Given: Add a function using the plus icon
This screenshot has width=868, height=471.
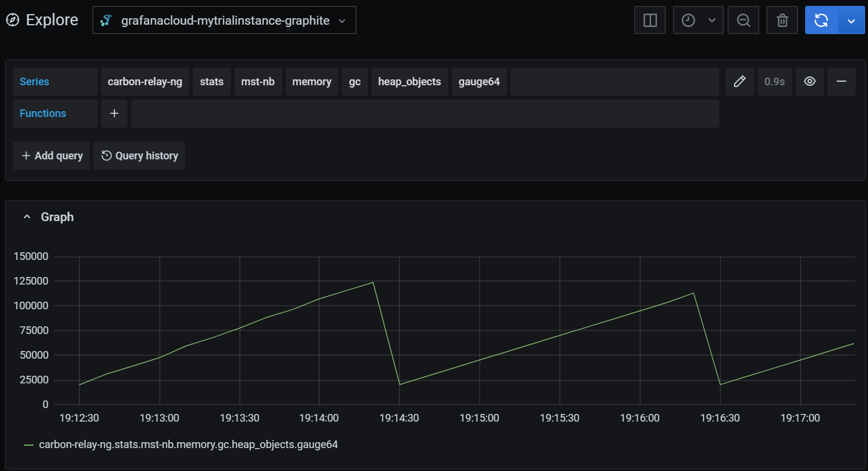Looking at the screenshot, I should coord(114,113).
